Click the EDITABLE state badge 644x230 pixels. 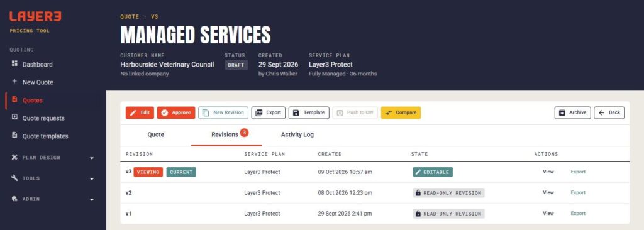[433, 172]
